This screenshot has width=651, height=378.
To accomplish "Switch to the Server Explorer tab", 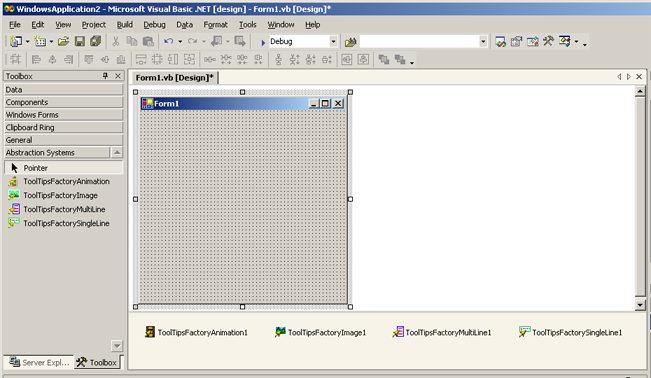I will pyautogui.click(x=39, y=363).
